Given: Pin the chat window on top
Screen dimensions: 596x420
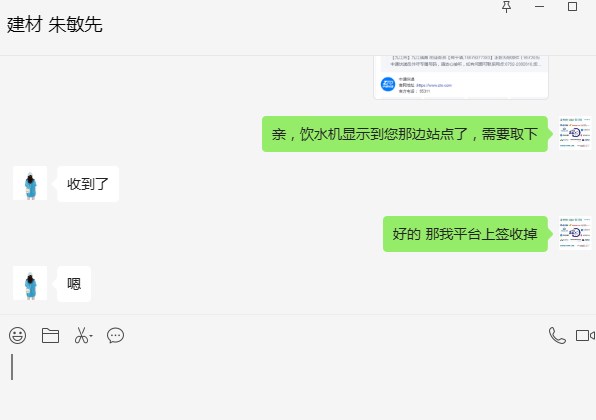Looking at the screenshot, I should coord(506,7).
